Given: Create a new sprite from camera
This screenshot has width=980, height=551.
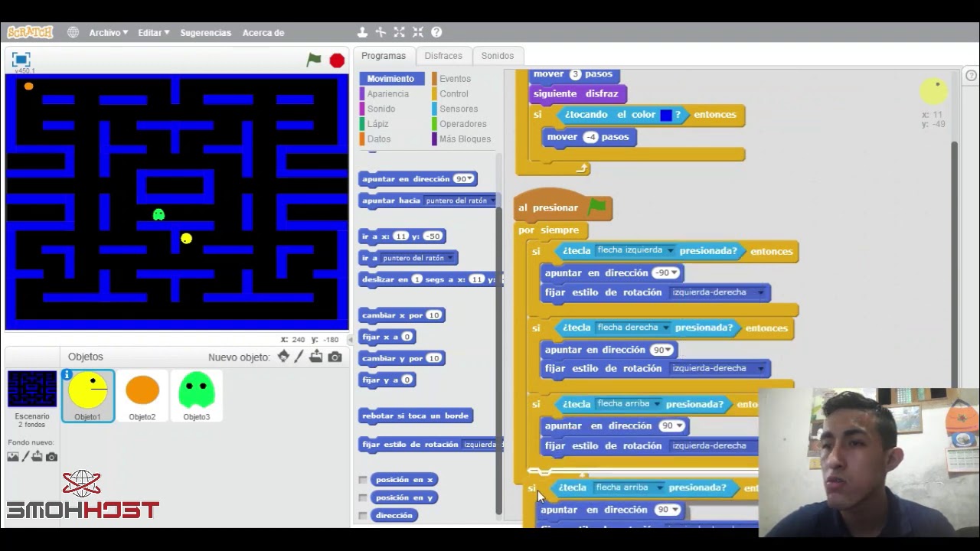Looking at the screenshot, I should pyautogui.click(x=335, y=357).
